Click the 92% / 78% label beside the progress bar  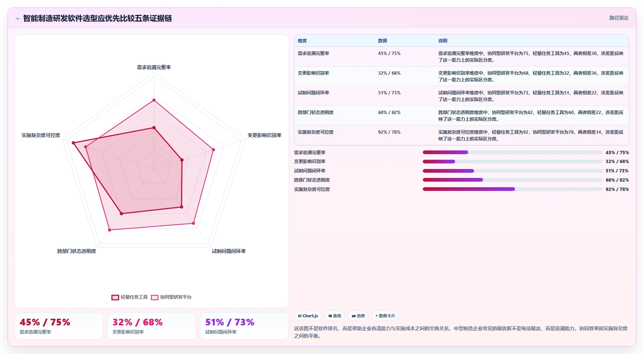coord(617,189)
